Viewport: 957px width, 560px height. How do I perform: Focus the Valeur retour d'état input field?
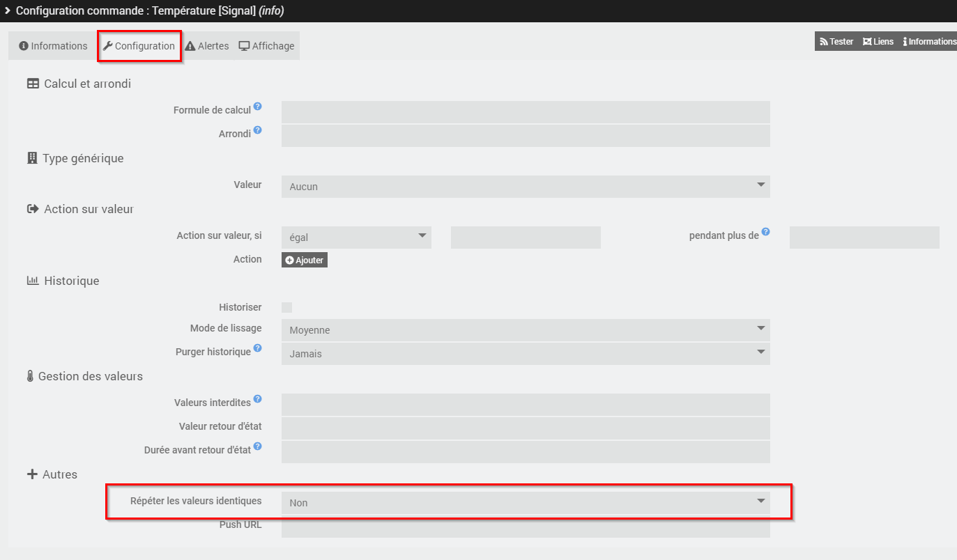[x=526, y=428]
